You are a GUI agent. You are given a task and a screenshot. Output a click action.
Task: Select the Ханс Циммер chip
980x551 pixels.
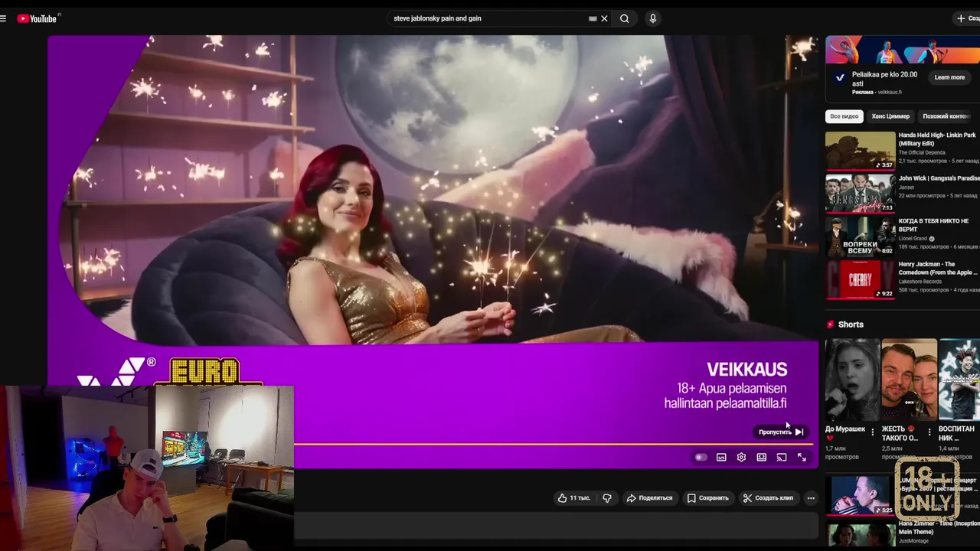pos(890,116)
